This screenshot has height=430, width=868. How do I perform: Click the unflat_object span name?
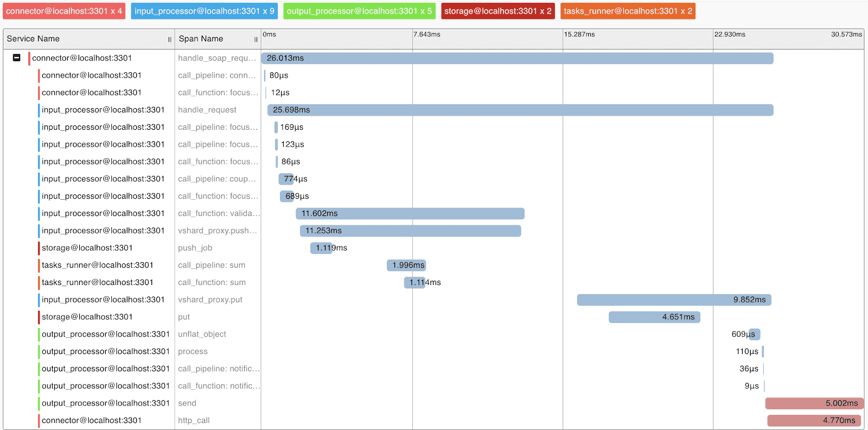pyautogui.click(x=202, y=334)
